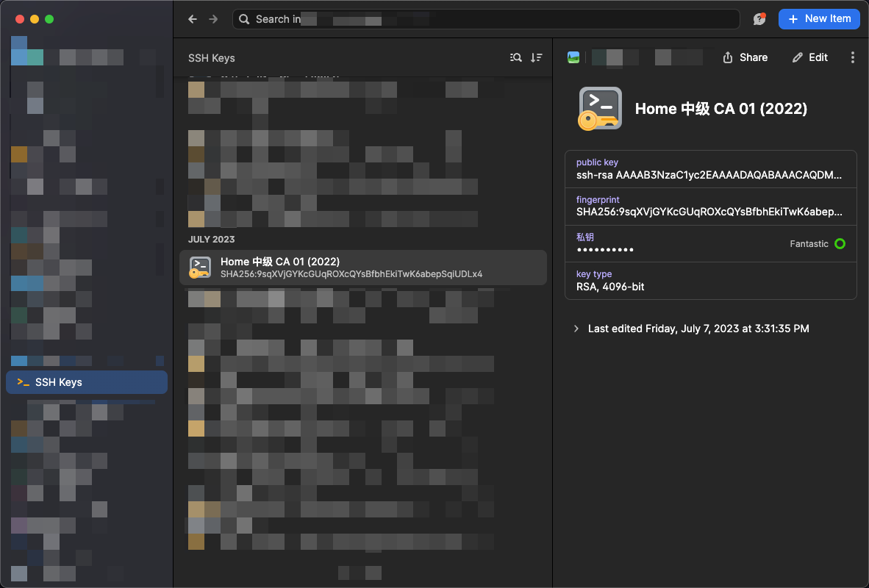Click the forward navigation arrow
This screenshot has width=869, height=588.
pyautogui.click(x=213, y=19)
